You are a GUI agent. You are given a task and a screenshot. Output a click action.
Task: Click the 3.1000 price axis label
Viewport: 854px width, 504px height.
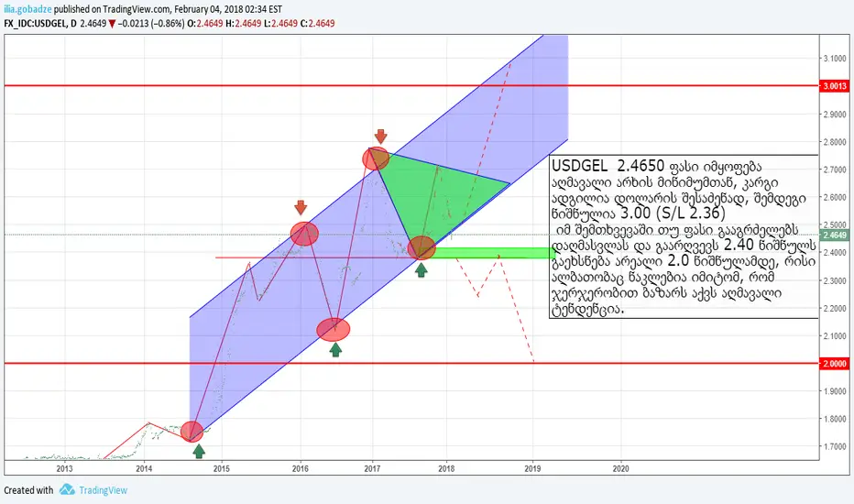pos(835,59)
